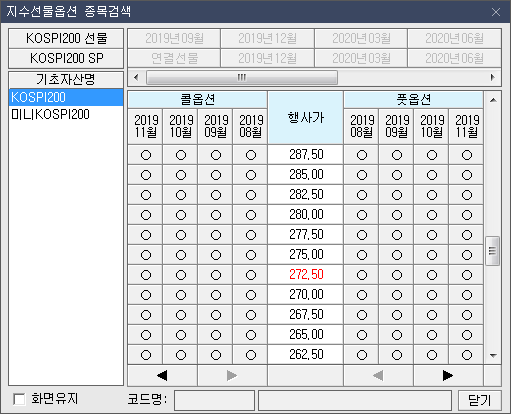Click the KOSPI200 선물 button
The image size is (511, 414).
66,38
